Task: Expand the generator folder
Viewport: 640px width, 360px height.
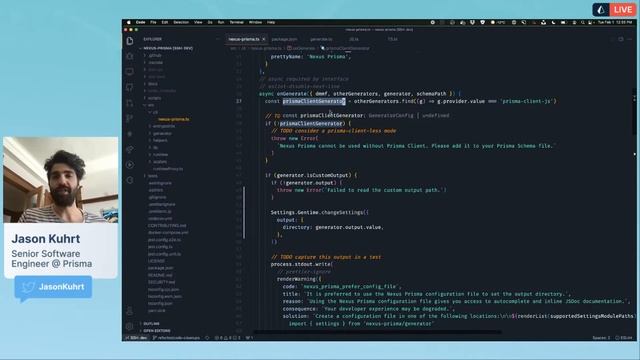Action: [x=162, y=133]
